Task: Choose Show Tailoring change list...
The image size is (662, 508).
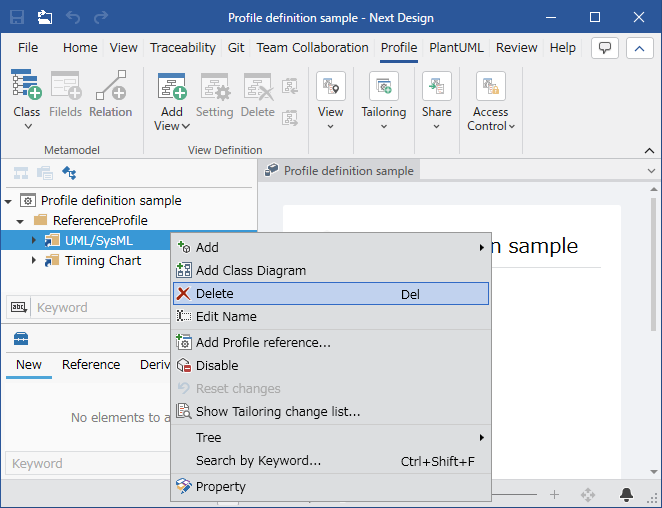Action: 331,411
